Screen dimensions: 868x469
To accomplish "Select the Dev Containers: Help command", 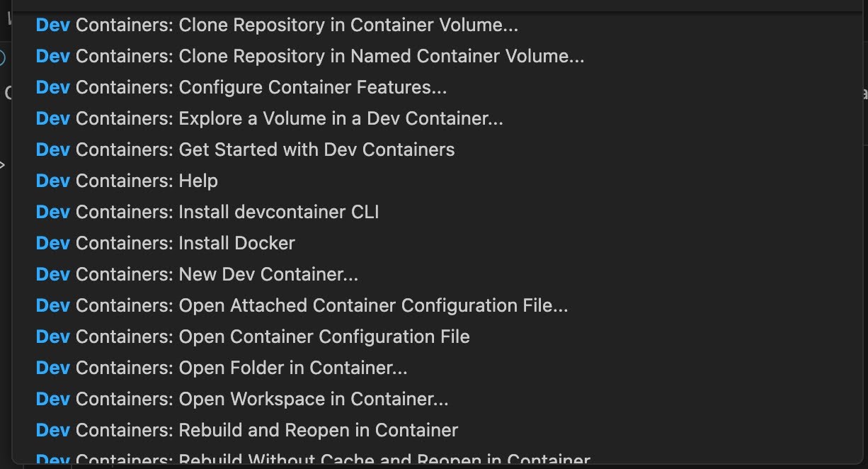I will click(126, 181).
